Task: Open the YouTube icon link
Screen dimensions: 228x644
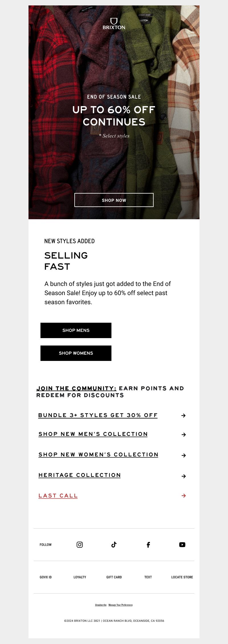Action: [x=182, y=545]
